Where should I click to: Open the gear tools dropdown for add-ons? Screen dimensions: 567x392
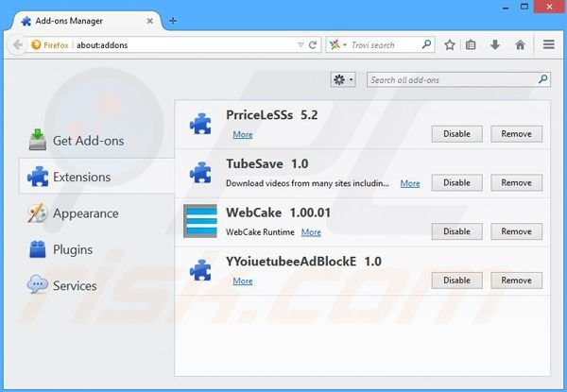click(x=343, y=79)
